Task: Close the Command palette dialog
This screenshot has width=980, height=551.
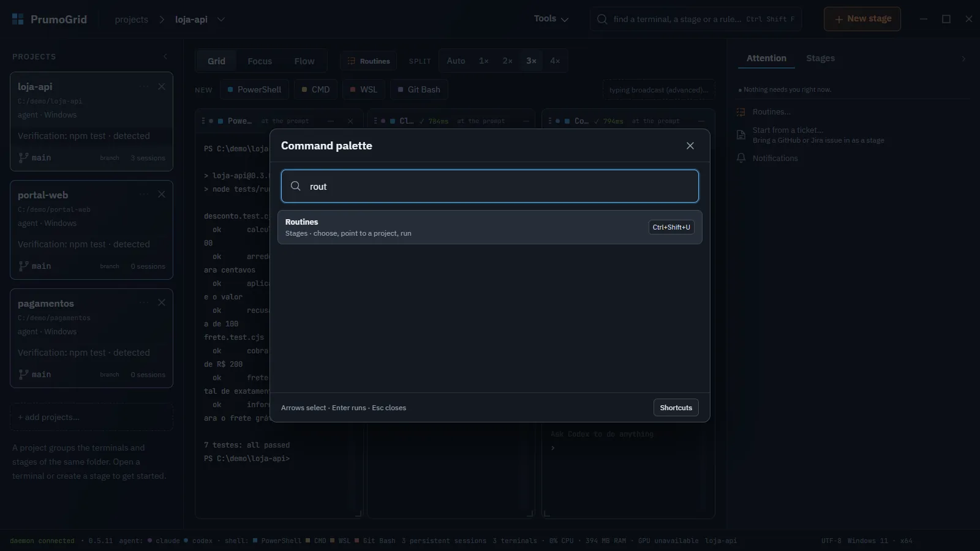Action: (690, 146)
